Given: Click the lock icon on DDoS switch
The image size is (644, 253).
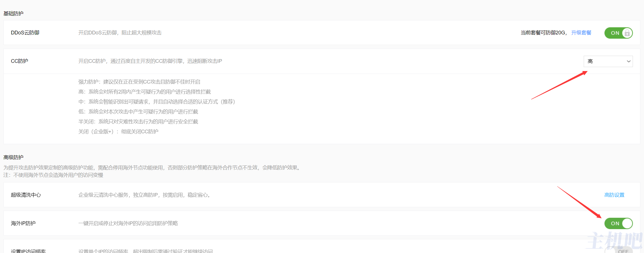Looking at the screenshot, I should (627, 33).
